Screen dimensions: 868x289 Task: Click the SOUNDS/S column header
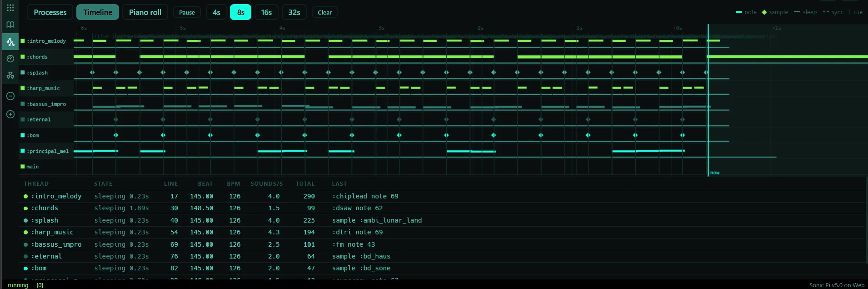pos(267,184)
